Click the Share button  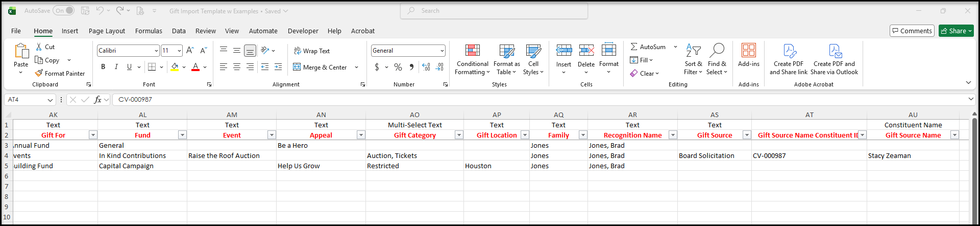click(x=956, y=31)
